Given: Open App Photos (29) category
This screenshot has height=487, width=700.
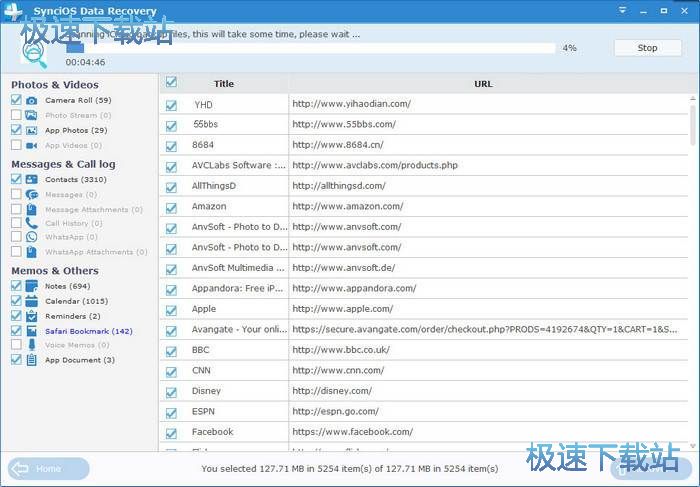Looking at the screenshot, I should coord(76,130).
